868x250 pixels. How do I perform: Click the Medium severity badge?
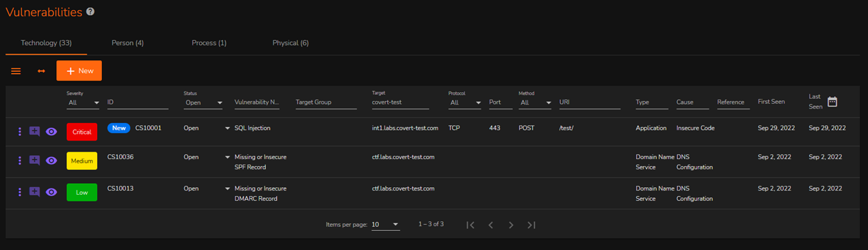pyautogui.click(x=82, y=161)
